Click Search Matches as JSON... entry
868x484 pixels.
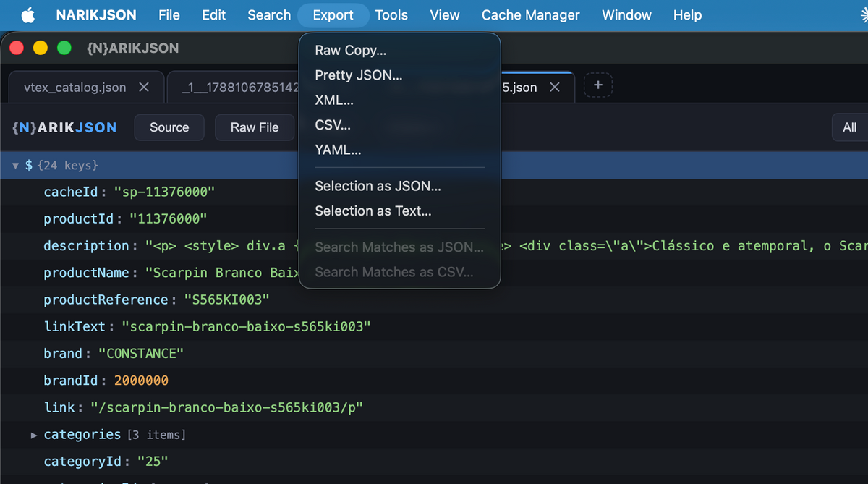[x=400, y=247]
